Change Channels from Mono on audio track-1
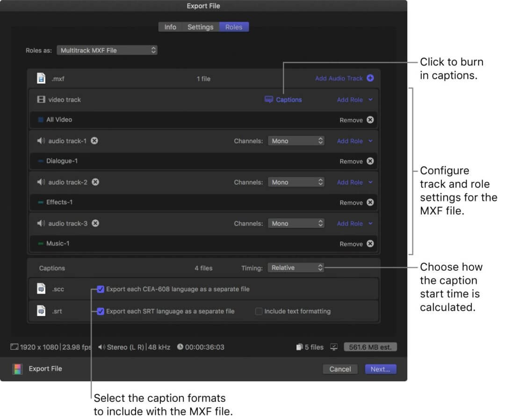Screen dimensions: 505x420 pyautogui.click(x=296, y=140)
